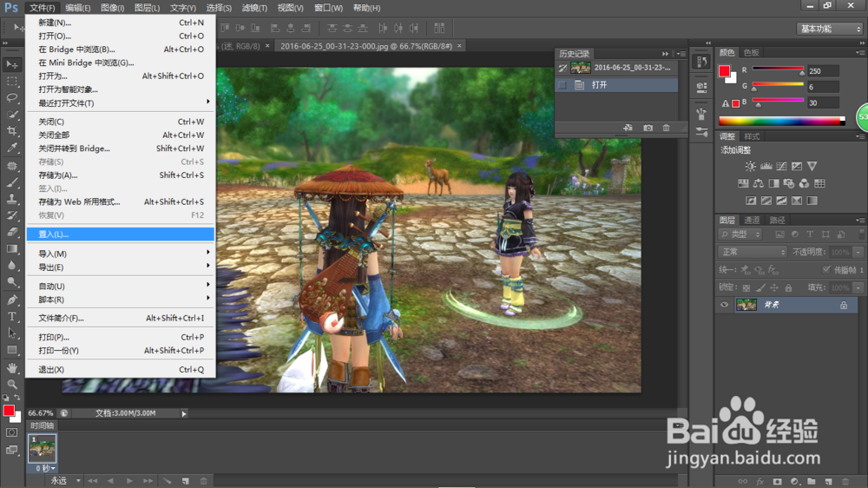Select the Crop tool

click(x=11, y=131)
